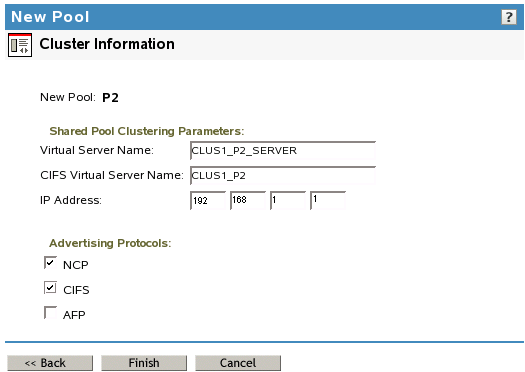Screen dimensions: 525x372
Task: Click the Cluster Information page icon
Action: click(x=20, y=45)
